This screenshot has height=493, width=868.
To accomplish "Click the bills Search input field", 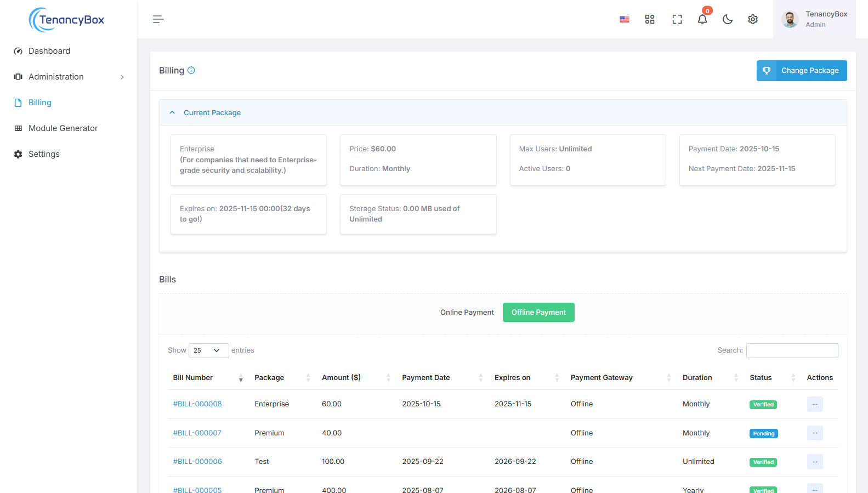I will (x=792, y=350).
